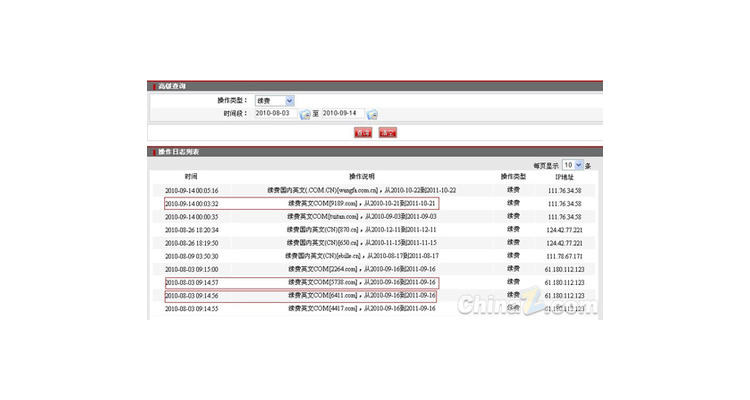Click the description for 2264.com renewal
The image size is (750, 400).
[x=362, y=269]
